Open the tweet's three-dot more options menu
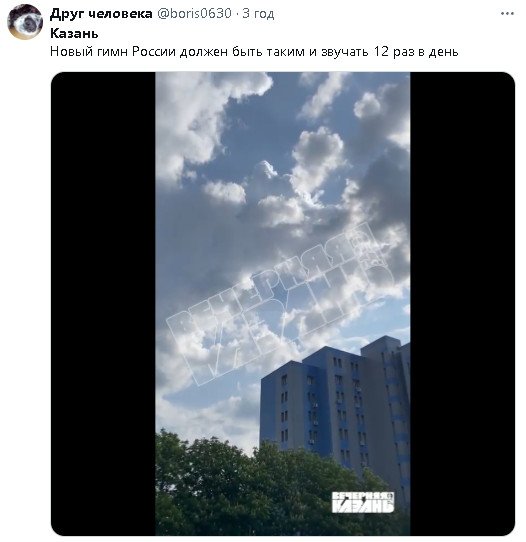 pos(507,14)
